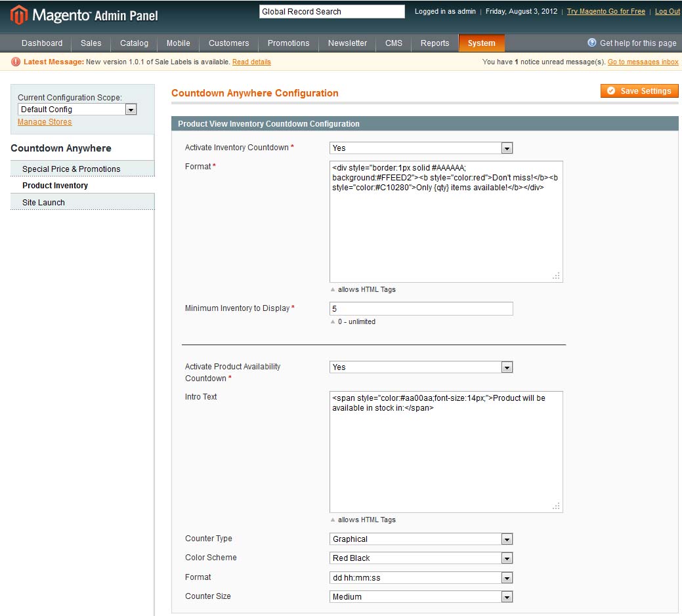Click the Global Record Search field
682x616 pixels.
pyautogui.click(x=332, y=12)
